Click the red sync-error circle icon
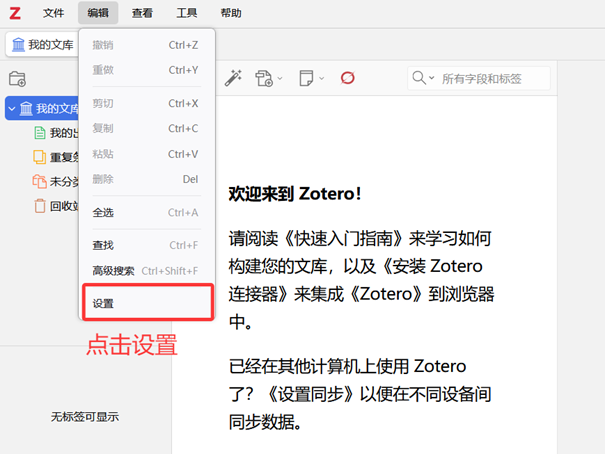Screen dimensions: 605x454 (347, 78)
